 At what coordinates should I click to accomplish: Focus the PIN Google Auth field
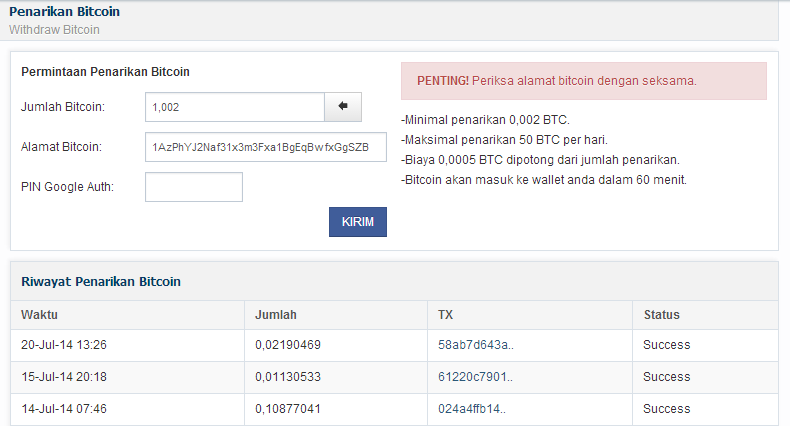(x=194, y=187)
